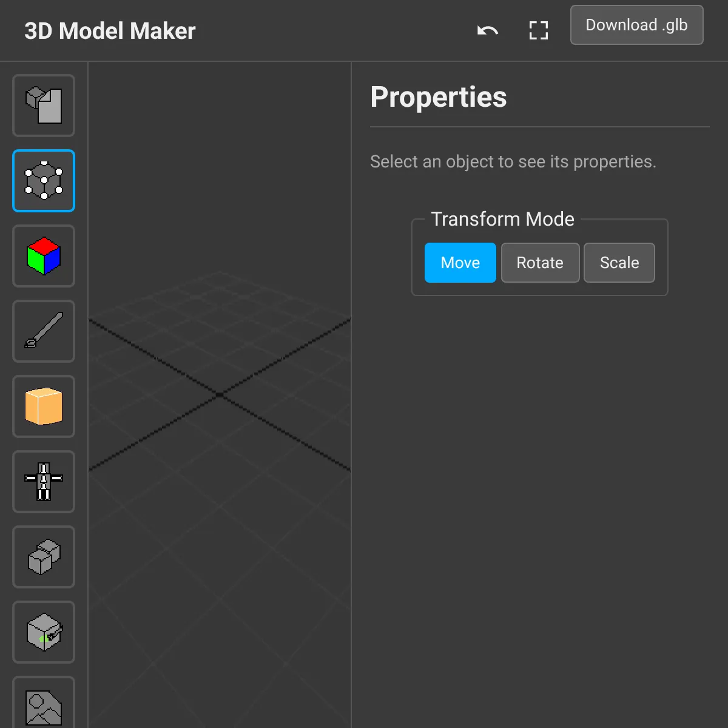The image size is (728, 728).
Task: Switch transform mode to Move
Action: pyautogui.click(x=460, y=263)
